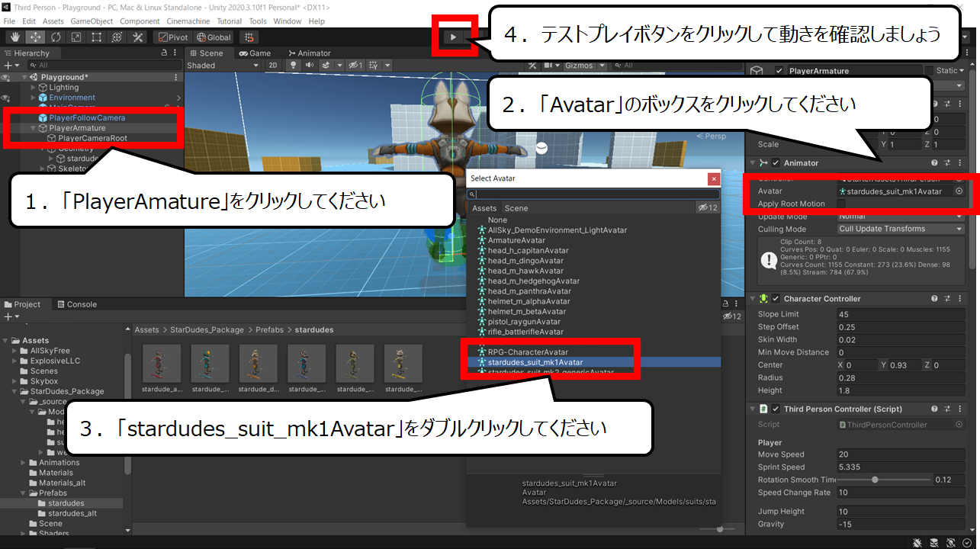Image resolution: width=980 pixels, height=549 pixels.
Task: Select PlayerFollowCamera in Hierarchy
Action: click(x=87, y=118)
